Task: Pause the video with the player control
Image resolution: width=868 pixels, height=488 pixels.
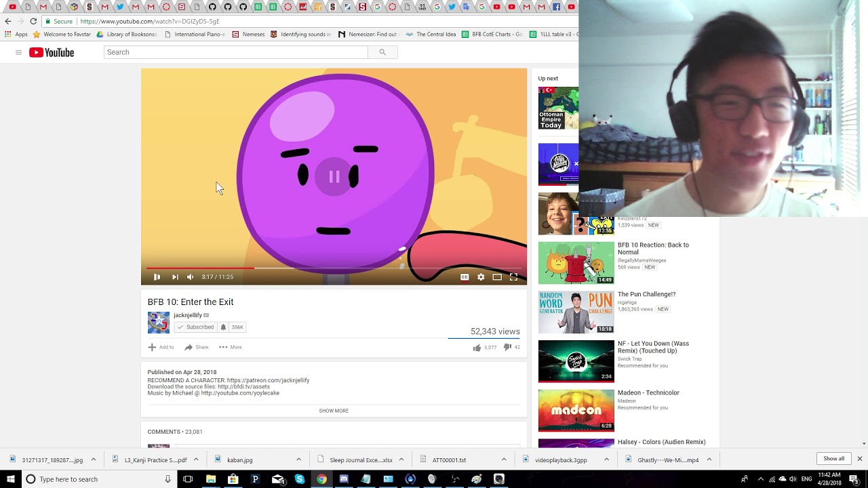Action: (157, 277)
